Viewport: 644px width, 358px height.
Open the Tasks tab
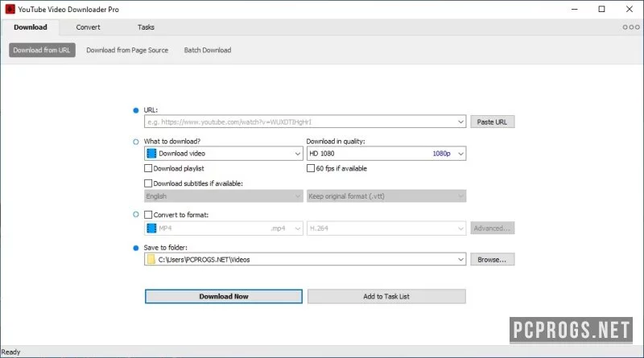click(x=146, y=27)
